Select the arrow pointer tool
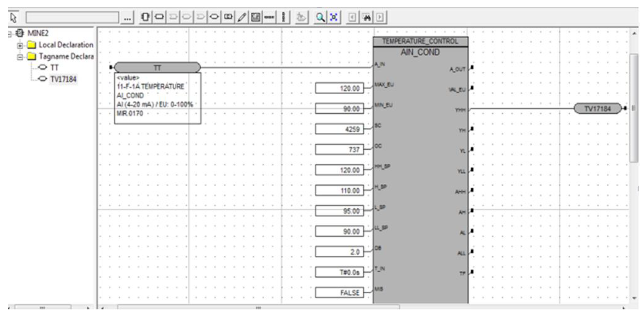The image size is (644, 316). pos(13,18)
